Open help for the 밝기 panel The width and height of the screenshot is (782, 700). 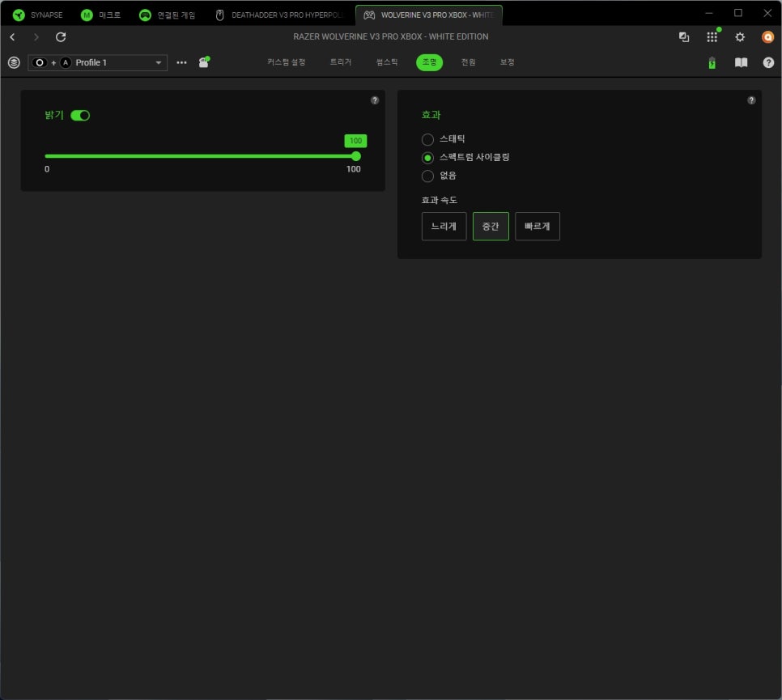pos(375,100)
